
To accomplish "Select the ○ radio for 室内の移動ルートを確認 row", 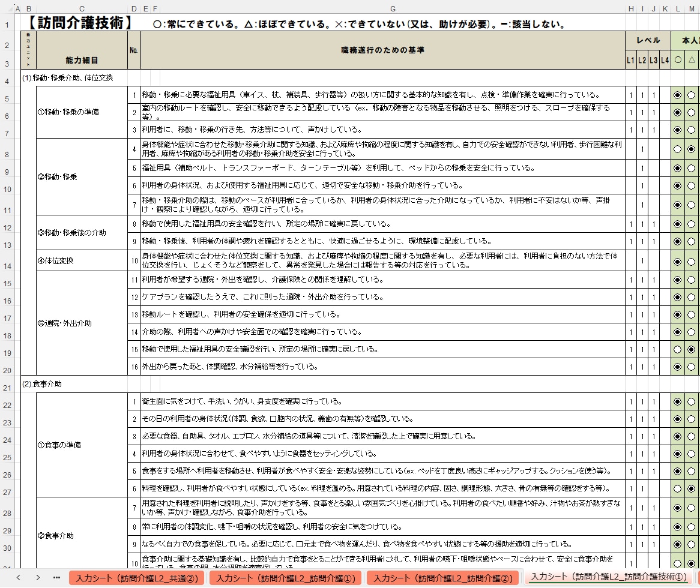I will (x=677, y=112).
